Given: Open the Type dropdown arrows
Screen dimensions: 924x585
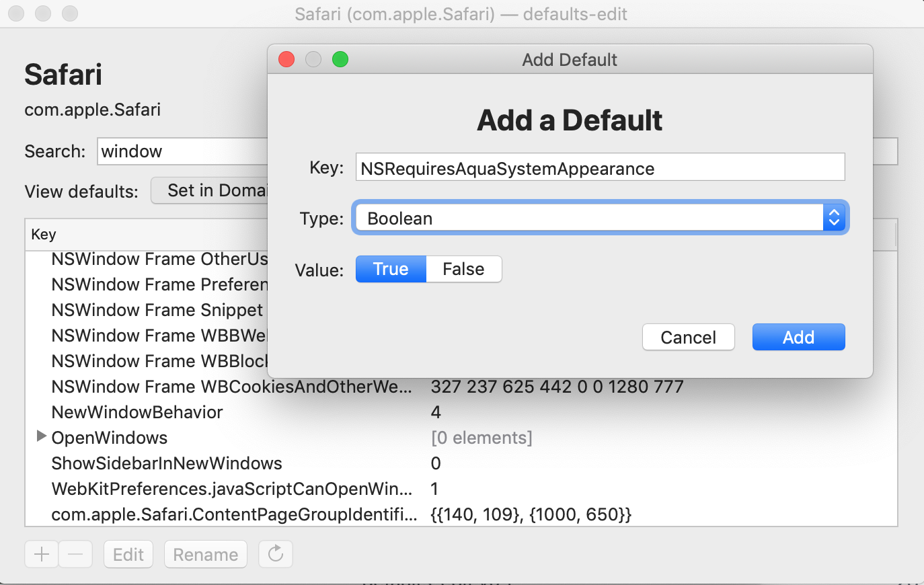Looking at the screenshot, I should coord(834,218).
